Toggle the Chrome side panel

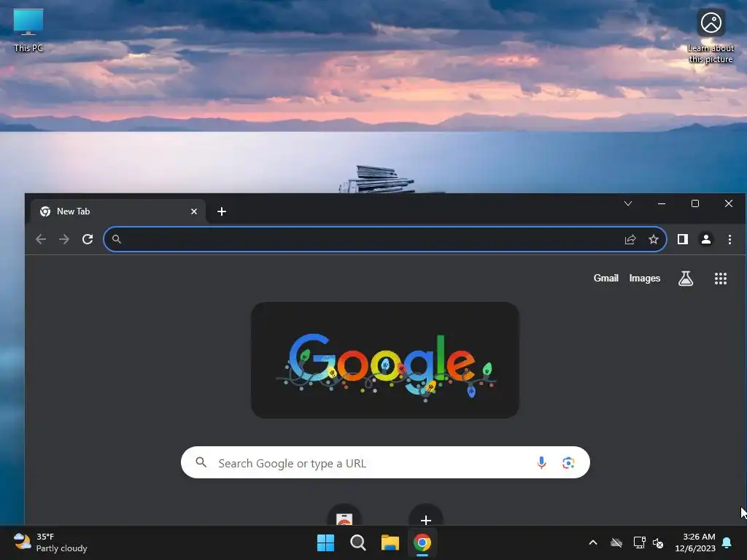pos(683,239)
